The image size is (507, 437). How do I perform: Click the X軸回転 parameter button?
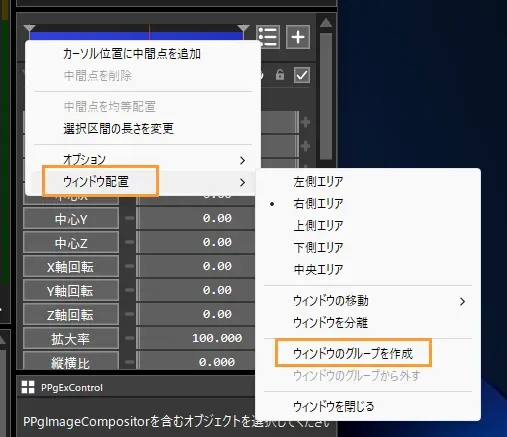[71, 267]
